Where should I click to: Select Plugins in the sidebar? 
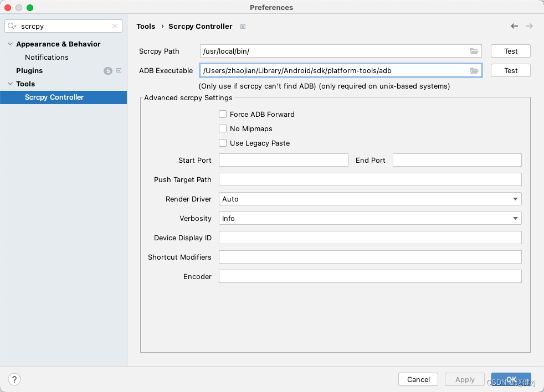(29, 70)
